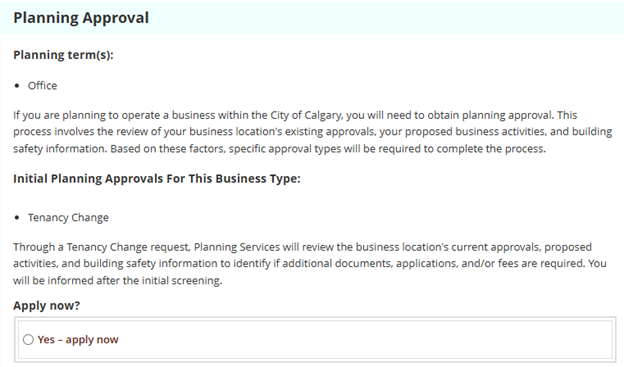The height and width of the screenshot is (367, 624).
Task: Click the 'Apply now?' question label
Action: pyautogui.click(x=47, y=305)
